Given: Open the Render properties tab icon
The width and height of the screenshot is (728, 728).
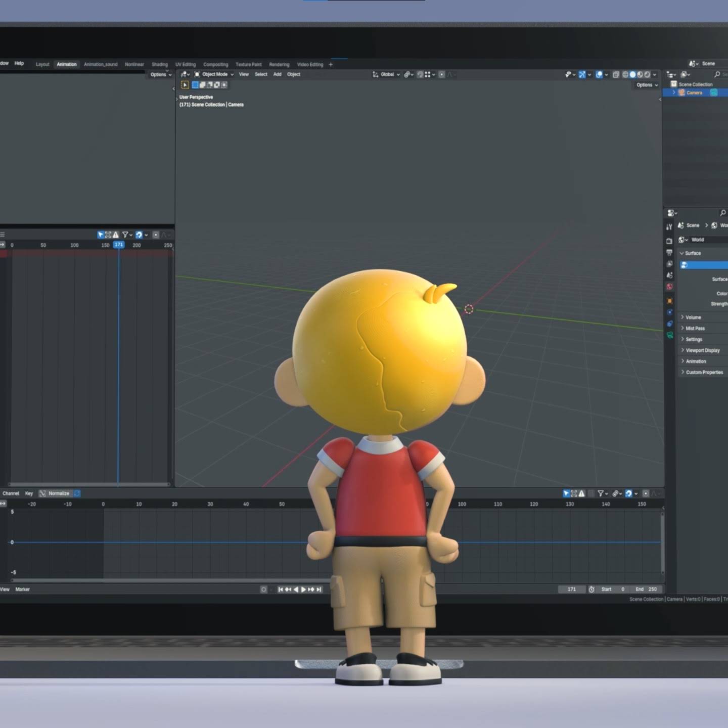Looking at the screenshot, I should [669, 241].
